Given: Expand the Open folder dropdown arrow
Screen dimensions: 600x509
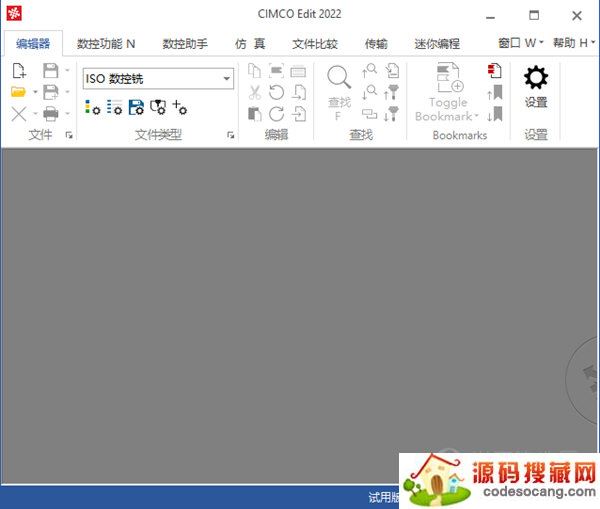Looking at the screenshot, I should coord(35,92).
